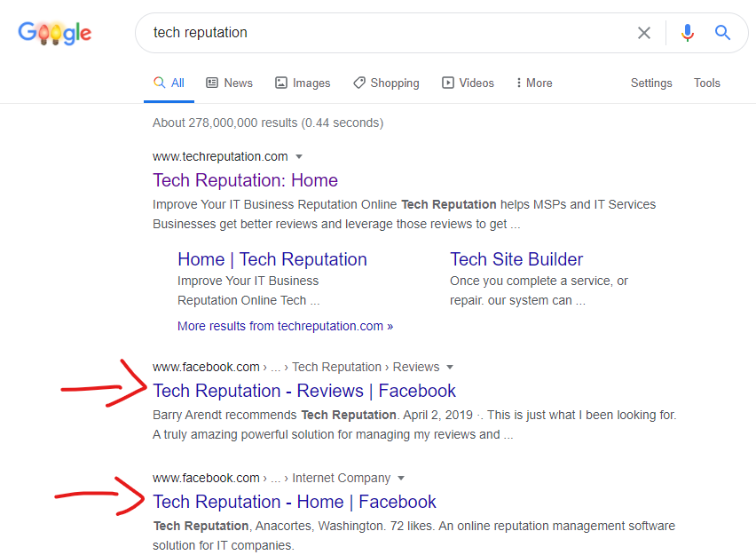Image resolution: width=756 pixels, height=555 pixels.
Task: Click the Barry Arendt recommends snippet text
Action: [414, 424]
